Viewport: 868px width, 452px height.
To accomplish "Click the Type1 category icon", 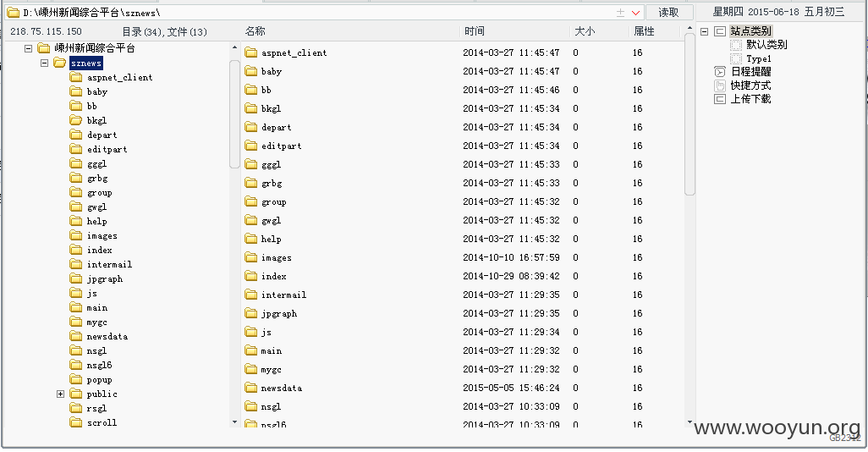I will 736,58.
